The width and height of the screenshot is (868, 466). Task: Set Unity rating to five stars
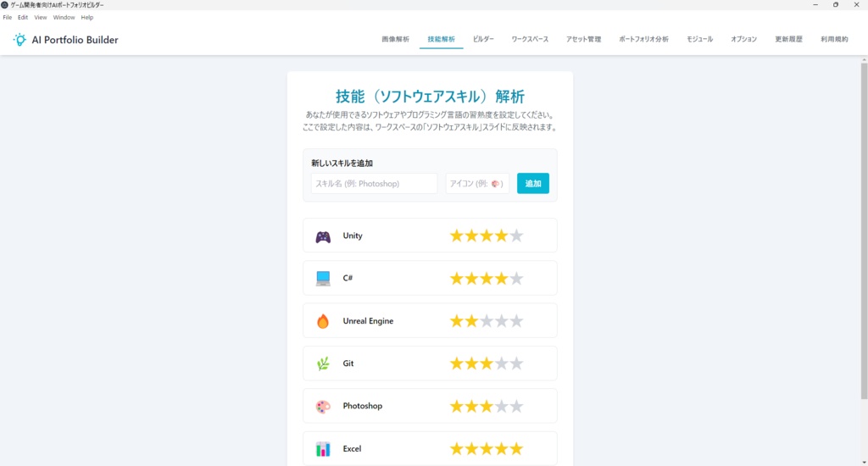click(x=516, y=236)
